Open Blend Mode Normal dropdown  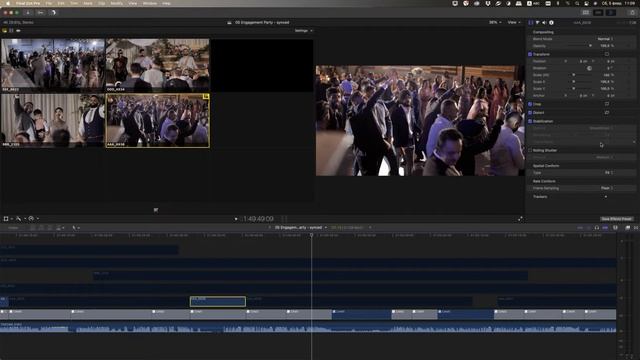point(605,39)
